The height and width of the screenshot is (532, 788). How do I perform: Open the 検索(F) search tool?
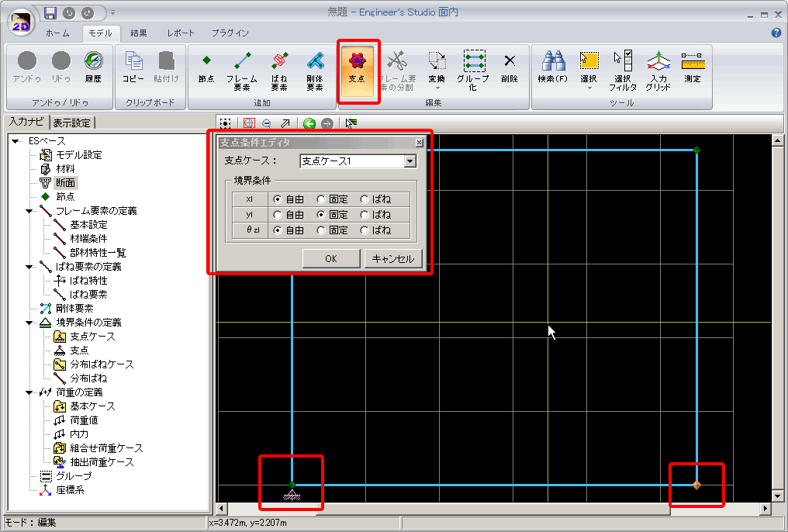(x=553, y=67)
